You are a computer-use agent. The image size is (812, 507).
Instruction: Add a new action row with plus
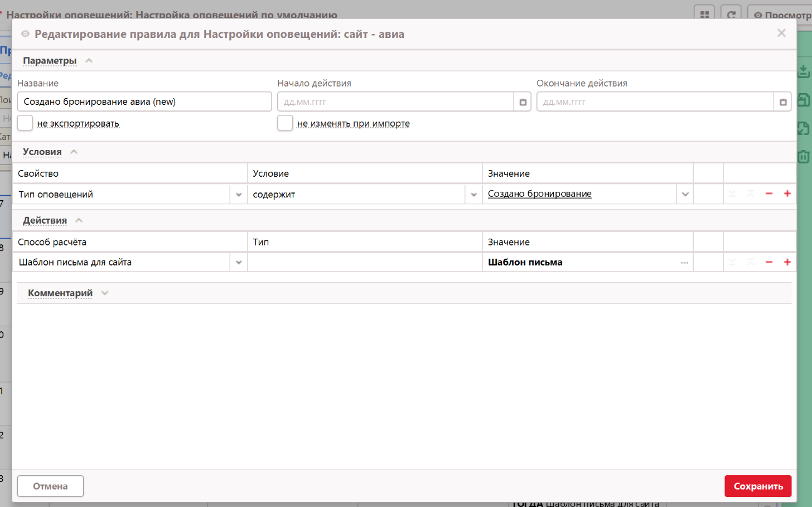787,262
